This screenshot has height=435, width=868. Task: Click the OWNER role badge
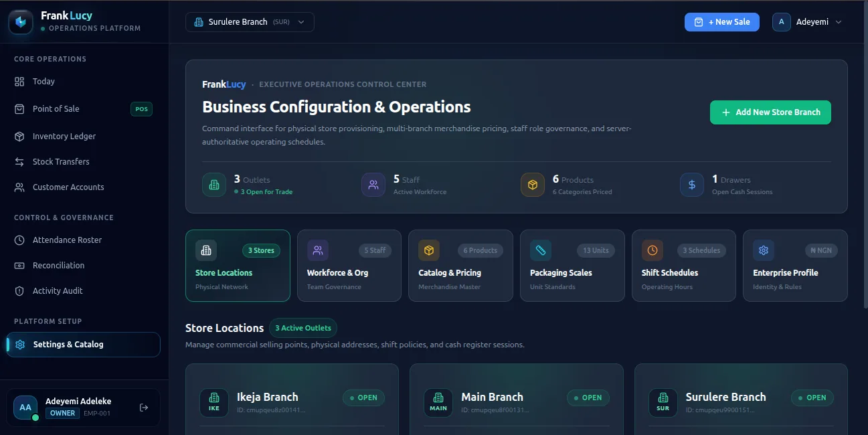[63, 414]
